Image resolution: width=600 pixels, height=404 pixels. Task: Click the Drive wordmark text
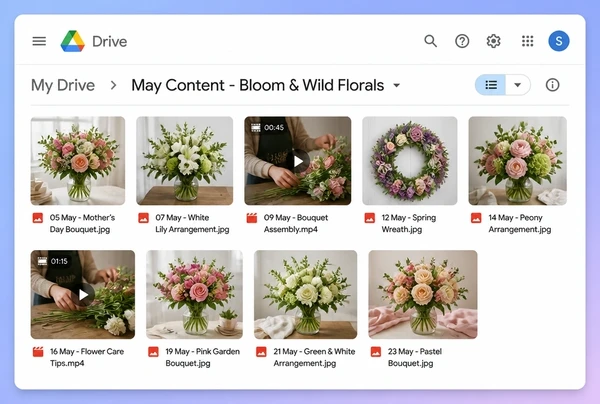tap(109, 41)
